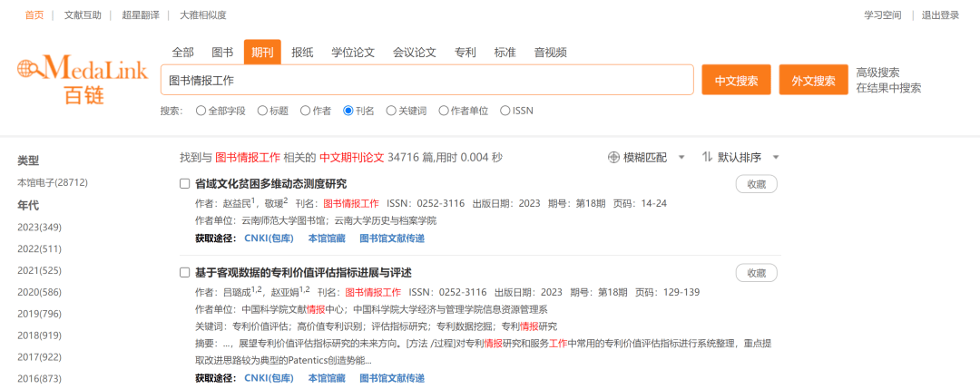
Task: Click author 赵益民 in first result
Action: click(x=237, y=203)
